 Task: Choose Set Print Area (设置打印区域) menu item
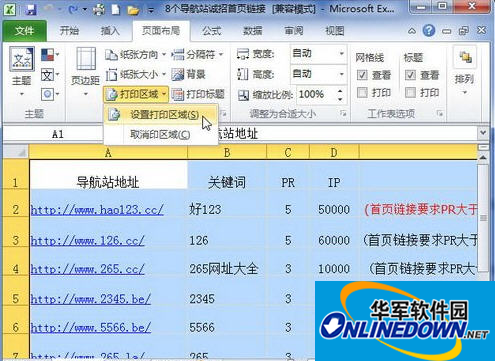[x=161, y=114]
